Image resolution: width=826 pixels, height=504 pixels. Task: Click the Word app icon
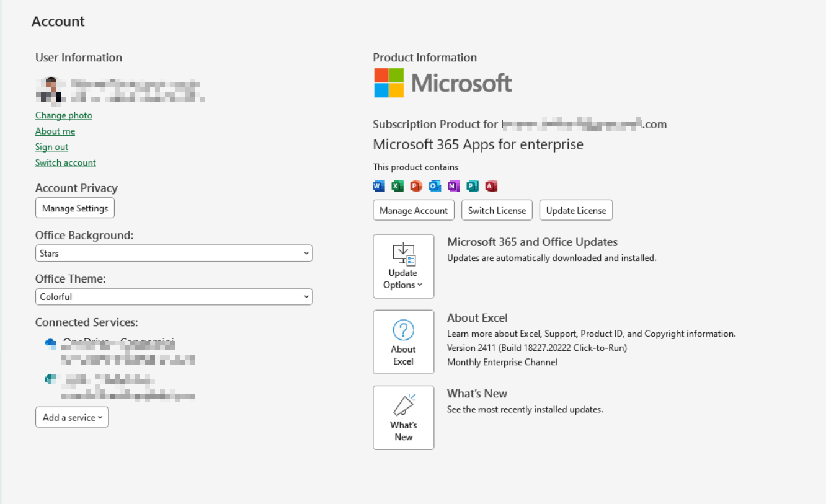click(379, 186)
